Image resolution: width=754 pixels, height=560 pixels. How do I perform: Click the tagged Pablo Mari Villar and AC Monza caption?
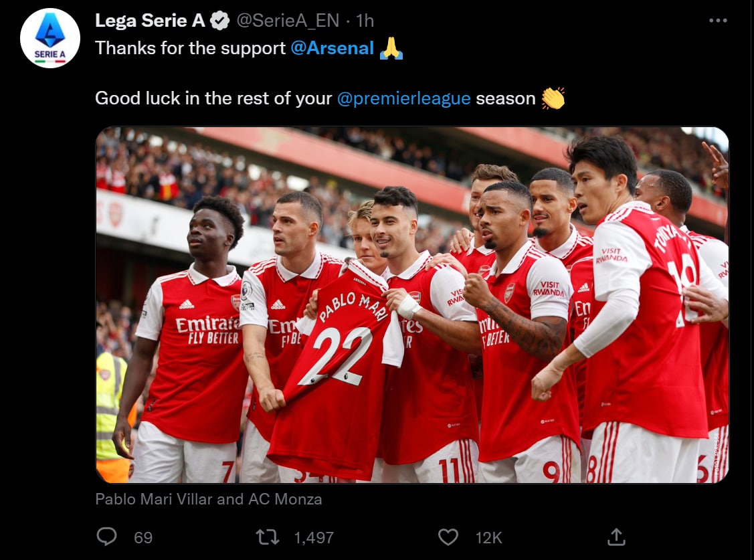pos(208,499)
